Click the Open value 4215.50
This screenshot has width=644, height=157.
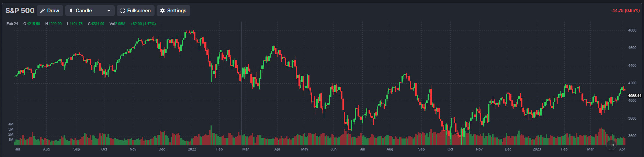coord(33,24)
